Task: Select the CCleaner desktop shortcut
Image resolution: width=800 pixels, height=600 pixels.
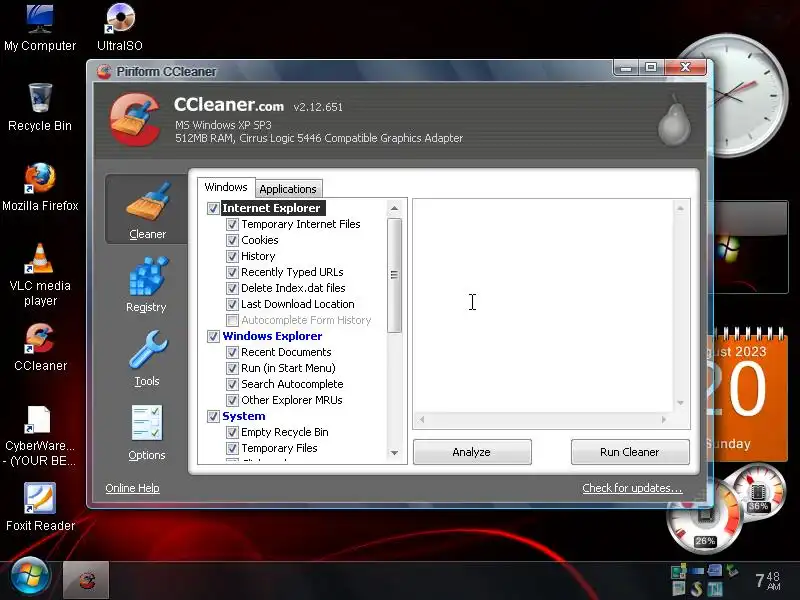Action: (40, 347)
